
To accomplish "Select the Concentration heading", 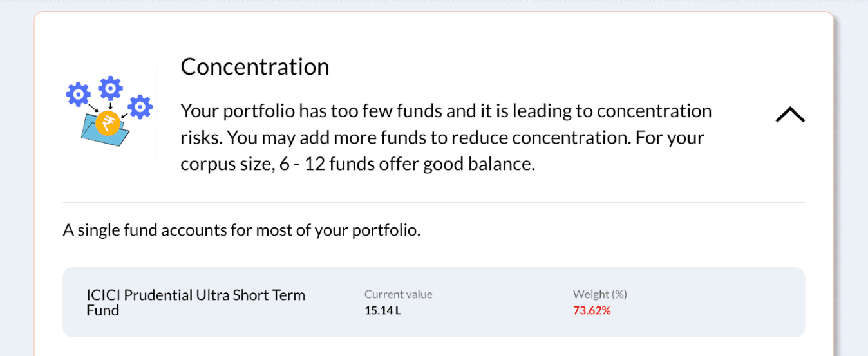I will (255, 67).
